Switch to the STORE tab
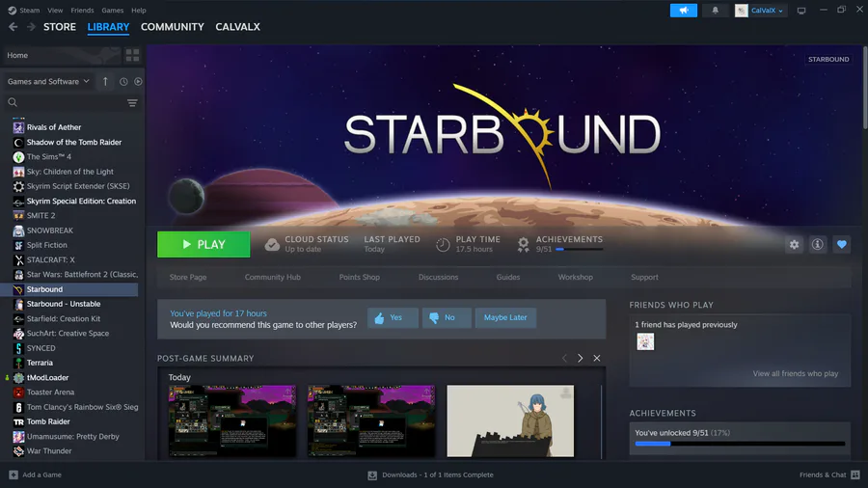The height and width of the screenshot is (488, 868). (x=60, y=27)
